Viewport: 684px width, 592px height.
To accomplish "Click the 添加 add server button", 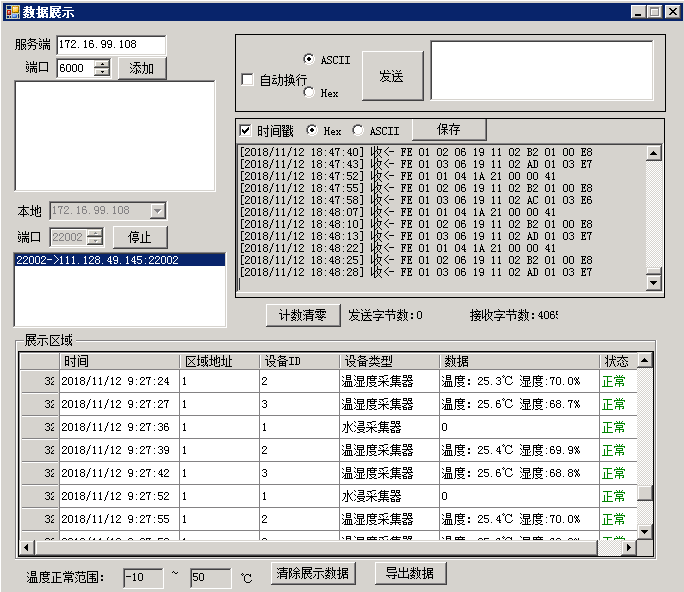I will [142, 68].
